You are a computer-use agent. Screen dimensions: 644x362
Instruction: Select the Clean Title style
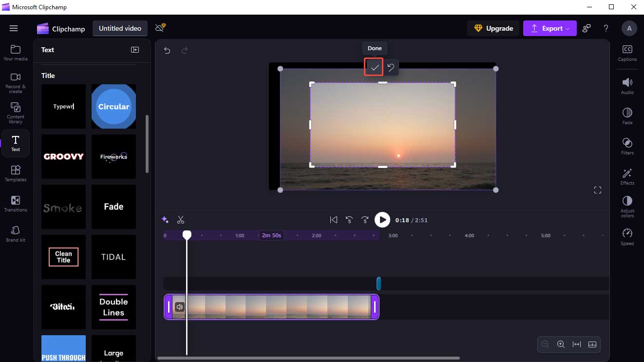click(x=63, y=257)
